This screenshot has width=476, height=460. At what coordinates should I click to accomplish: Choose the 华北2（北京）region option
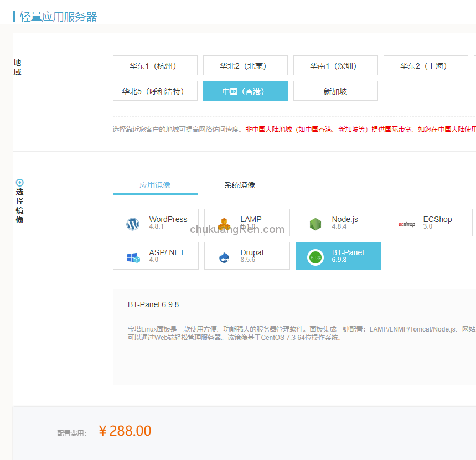[x=245, y=66]
